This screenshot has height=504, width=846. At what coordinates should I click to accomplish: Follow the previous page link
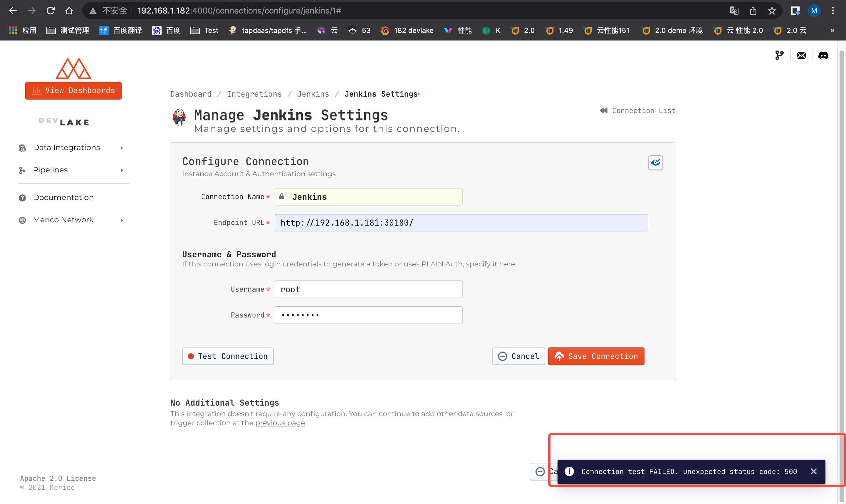click(x=280, y=423)
